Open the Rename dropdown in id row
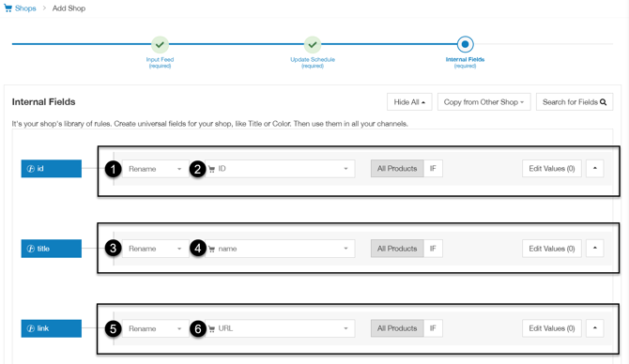 pos(155,169)
